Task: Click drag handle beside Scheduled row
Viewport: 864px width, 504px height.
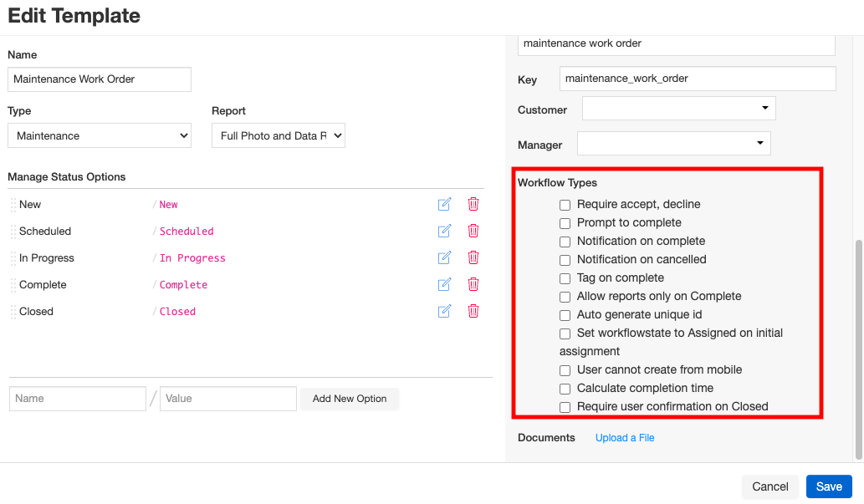Action: point(13,232)
